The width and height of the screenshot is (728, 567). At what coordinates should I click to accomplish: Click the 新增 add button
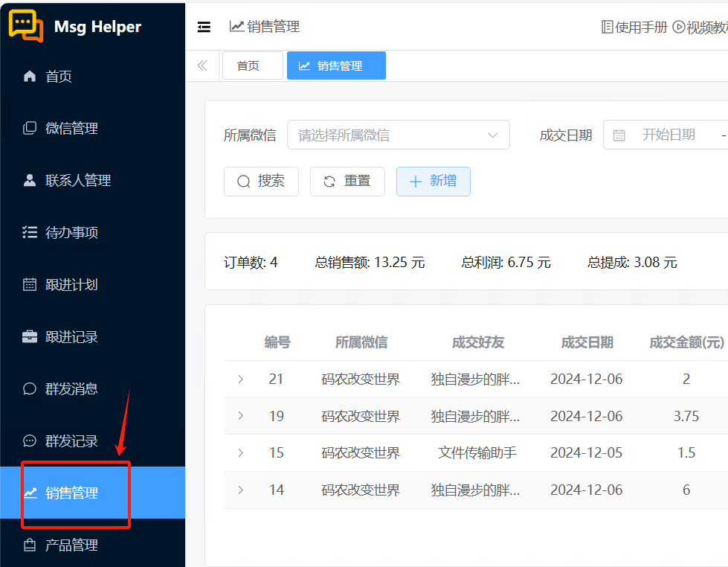(434, 182)
